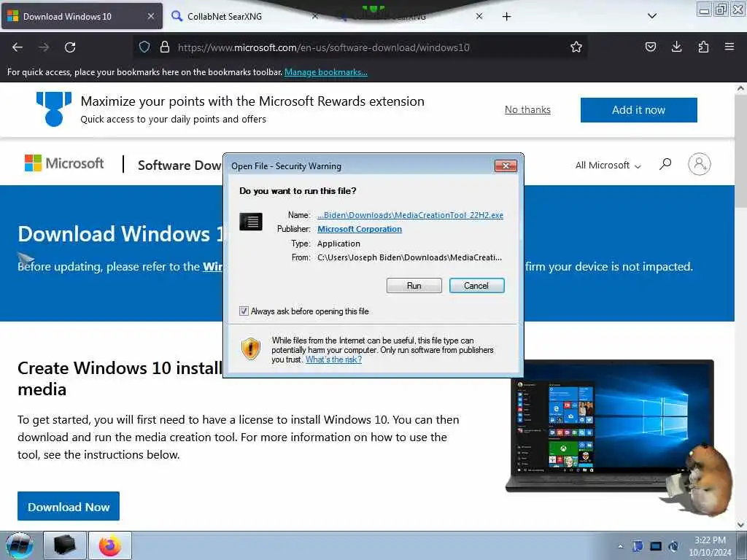Click the Software Download heading link
Image resolution: width=747 pixels, height=560 pixels.
click(x=179, y=166)
